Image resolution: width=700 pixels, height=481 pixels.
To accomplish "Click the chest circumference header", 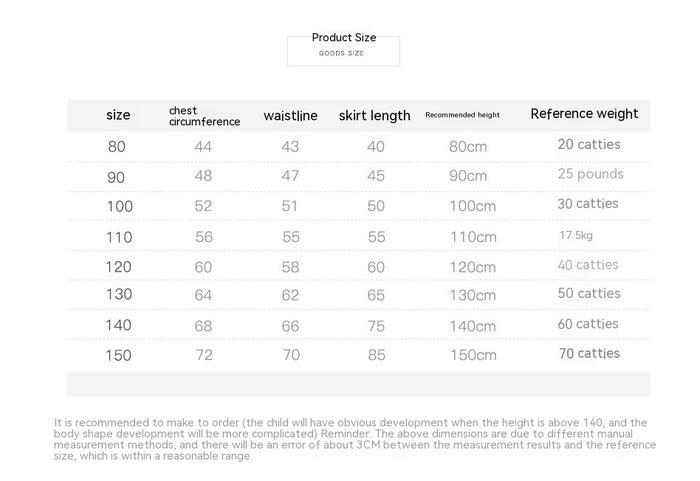I will point(204,116).
